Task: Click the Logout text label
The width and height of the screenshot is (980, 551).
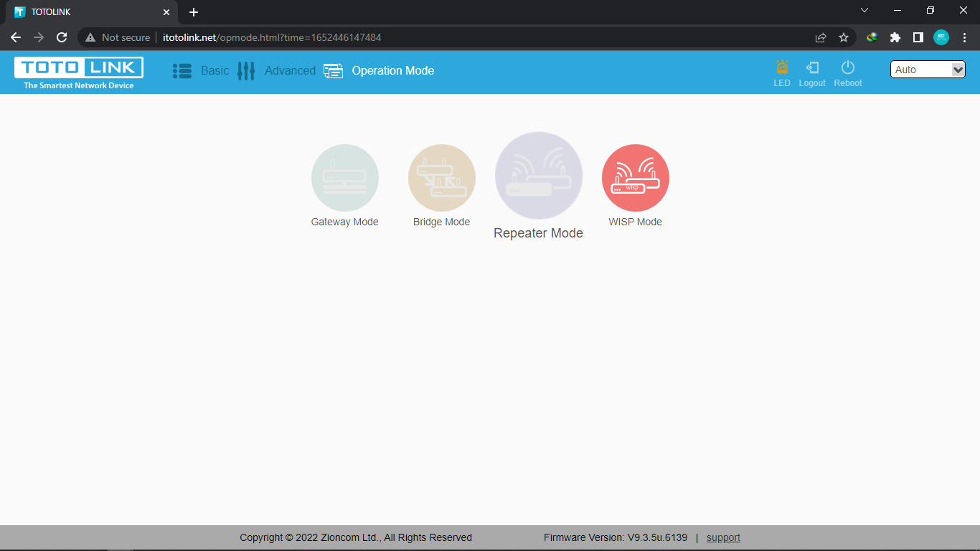Action: (x=812, y=83)
